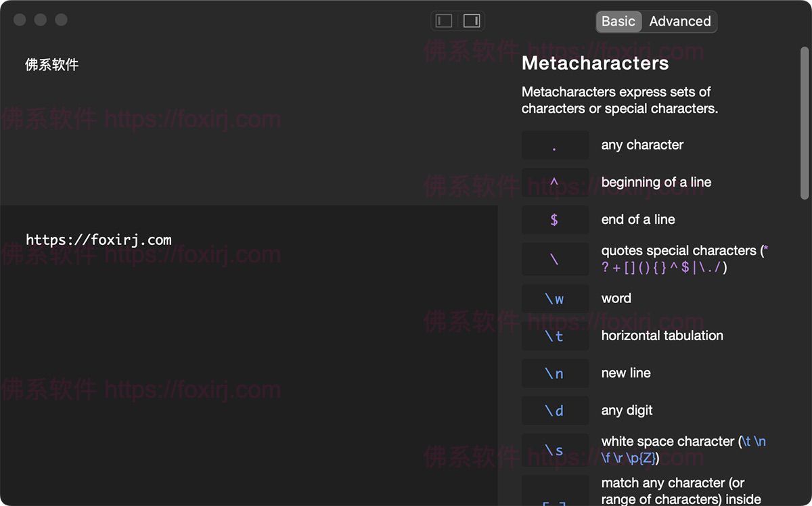Insert the "\w" word metacharacter
This screenshot has height=506, width=812.
[x=555, y=298]
